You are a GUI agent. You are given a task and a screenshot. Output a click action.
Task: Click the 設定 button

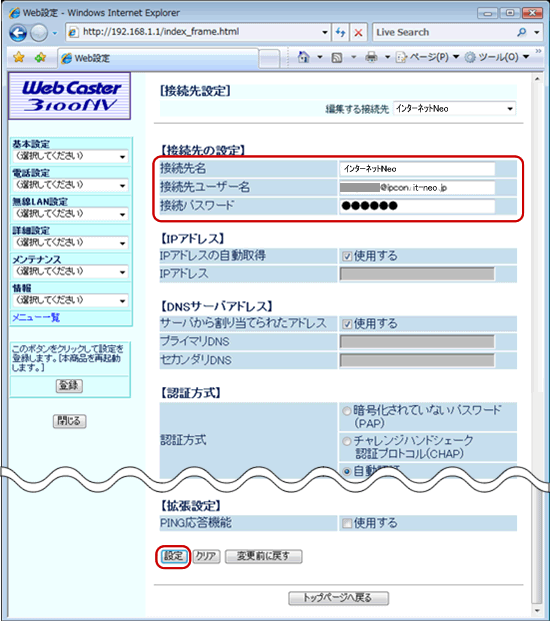pyautogui.click(x=173, y=556)
